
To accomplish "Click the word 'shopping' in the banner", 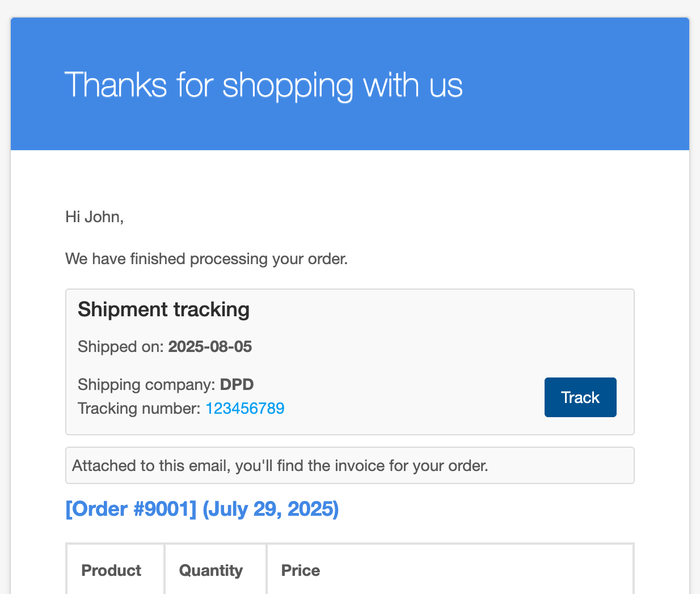I will [x=288, y=86].
